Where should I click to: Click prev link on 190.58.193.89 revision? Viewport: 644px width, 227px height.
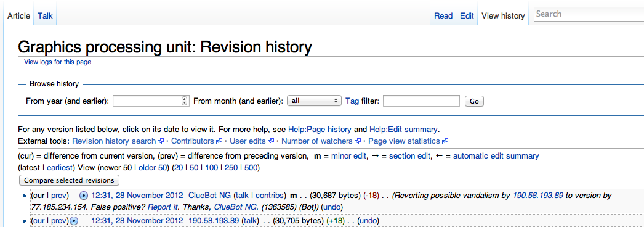click(58, 221)
